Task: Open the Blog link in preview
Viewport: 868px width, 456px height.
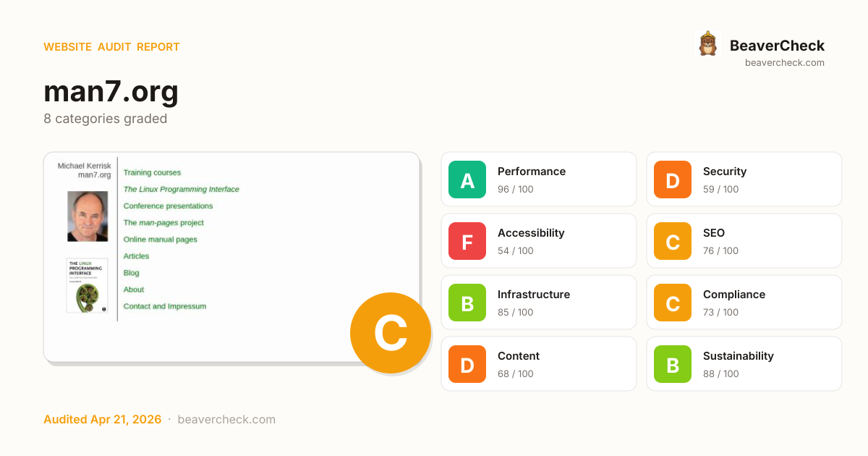Action: pos(131,273)
